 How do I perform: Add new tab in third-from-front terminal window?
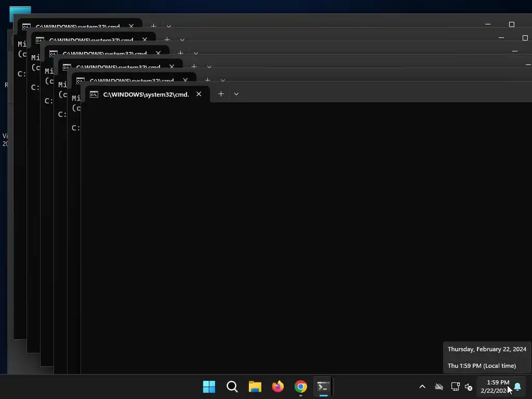click(x=194, y=66)
